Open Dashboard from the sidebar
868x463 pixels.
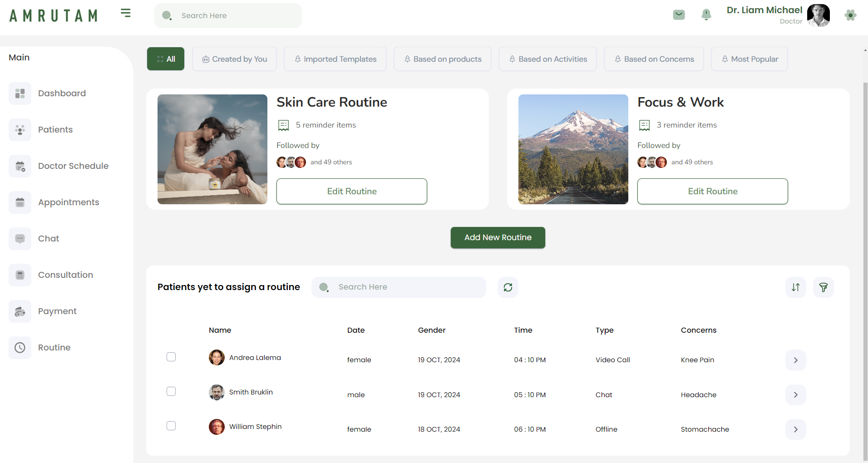pyautogui.click(x=62, y=94)
